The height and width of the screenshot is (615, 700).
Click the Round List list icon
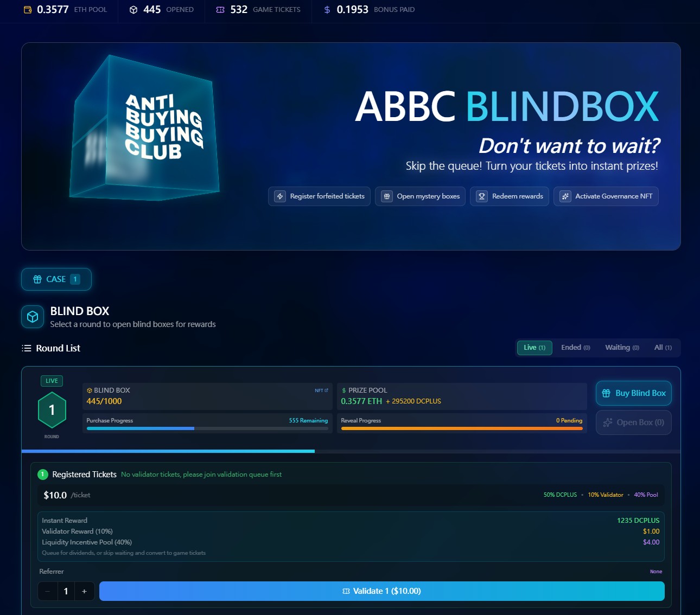(x=27, y=348)
